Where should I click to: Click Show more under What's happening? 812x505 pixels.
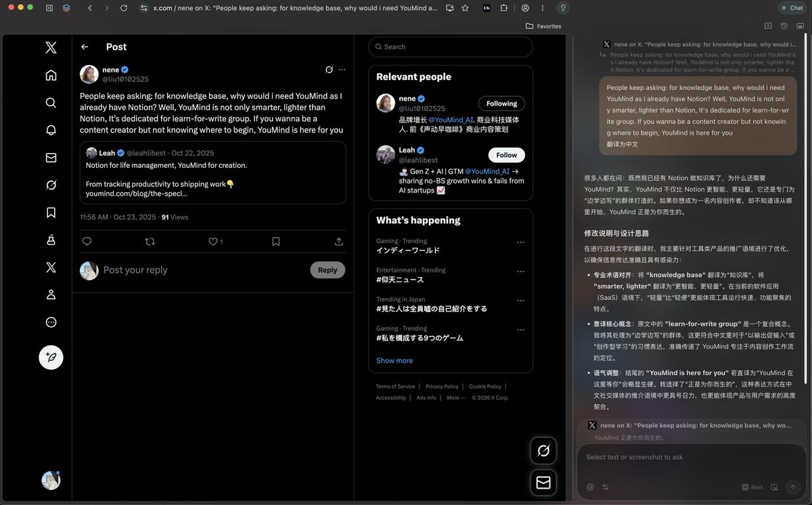pyautogui.click(x=394, y=360)
